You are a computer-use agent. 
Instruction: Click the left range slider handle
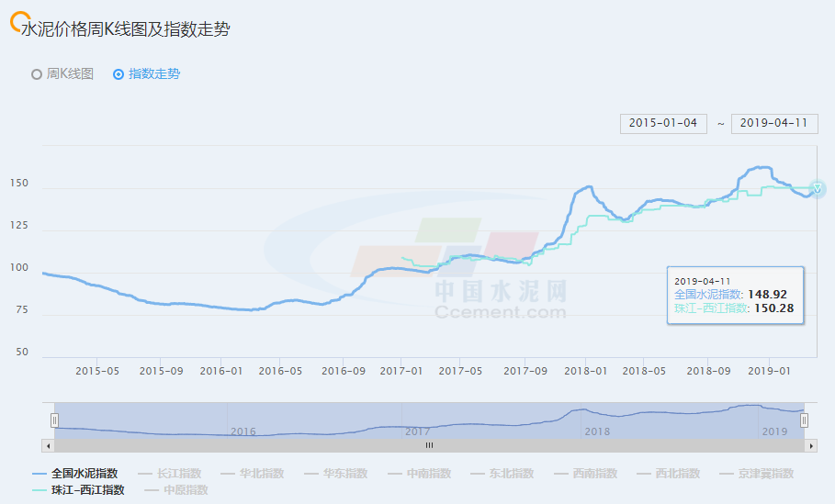click(x=54, y=420)
